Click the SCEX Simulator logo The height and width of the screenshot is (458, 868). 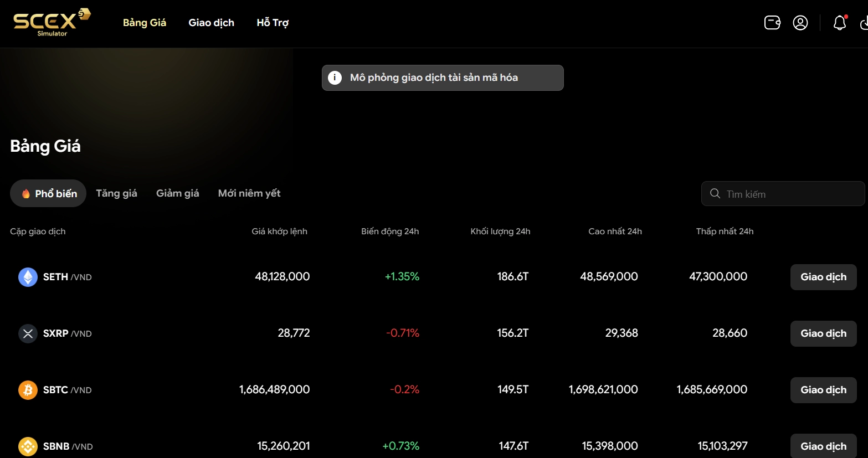pyautogui.click(x=52, y=23)
